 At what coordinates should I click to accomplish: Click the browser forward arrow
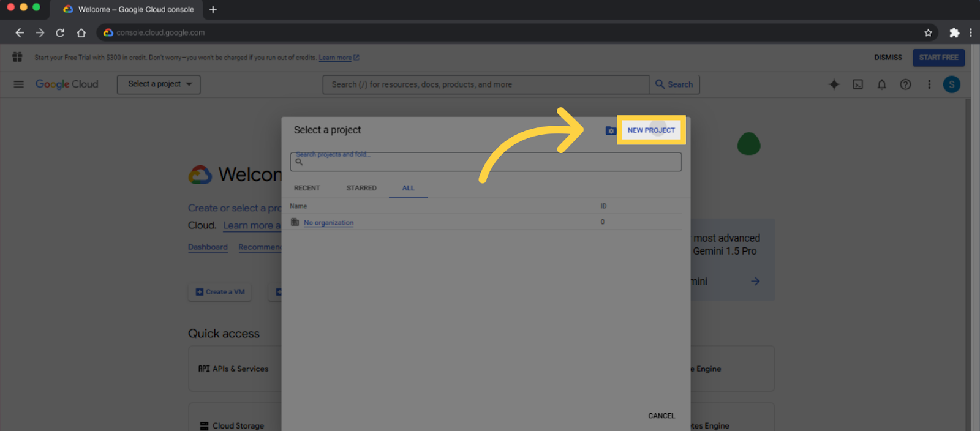click(x=40, y=32)
